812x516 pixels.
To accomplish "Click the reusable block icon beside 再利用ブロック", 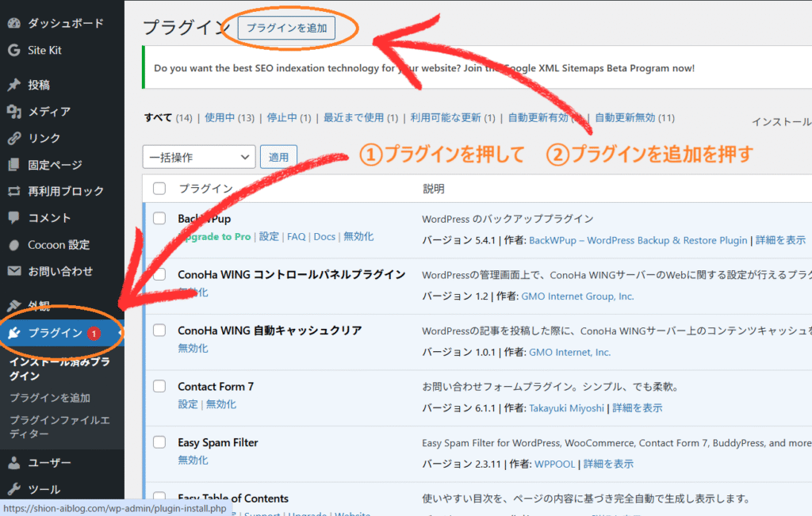I will (x=14, y=191).
